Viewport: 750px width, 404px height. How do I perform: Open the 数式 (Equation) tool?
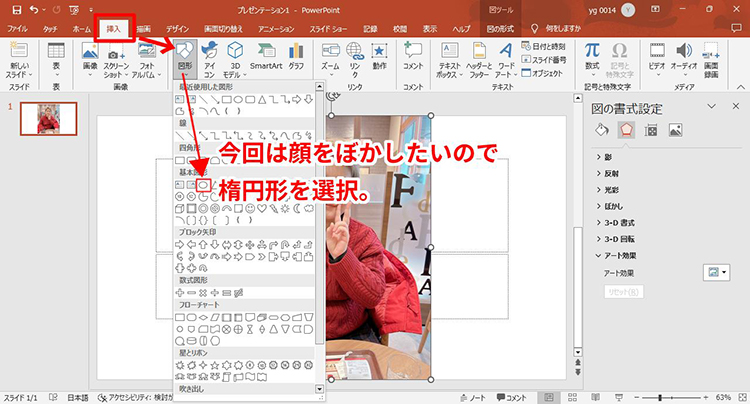pyautogui.click(x=592, y=58)
